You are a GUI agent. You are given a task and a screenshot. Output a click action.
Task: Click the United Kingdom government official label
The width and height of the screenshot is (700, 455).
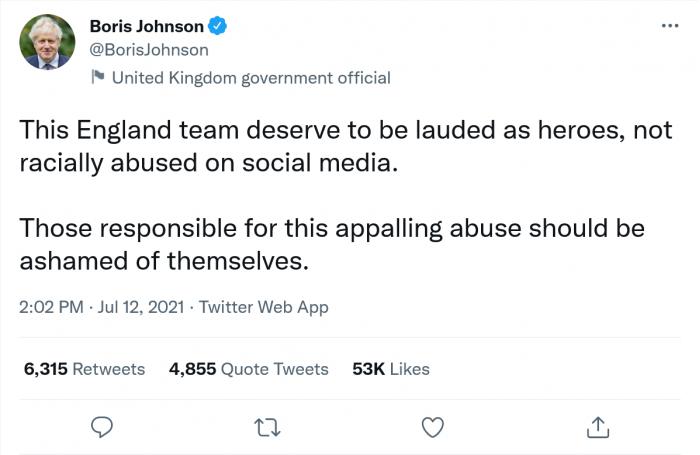pyautogui.click(x=250, y=77)
